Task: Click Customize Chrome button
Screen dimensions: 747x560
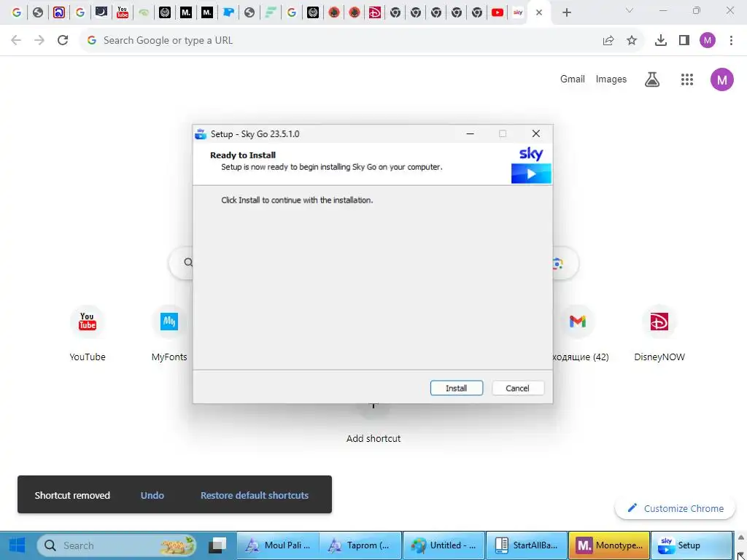Action: [x=676, y=508]
